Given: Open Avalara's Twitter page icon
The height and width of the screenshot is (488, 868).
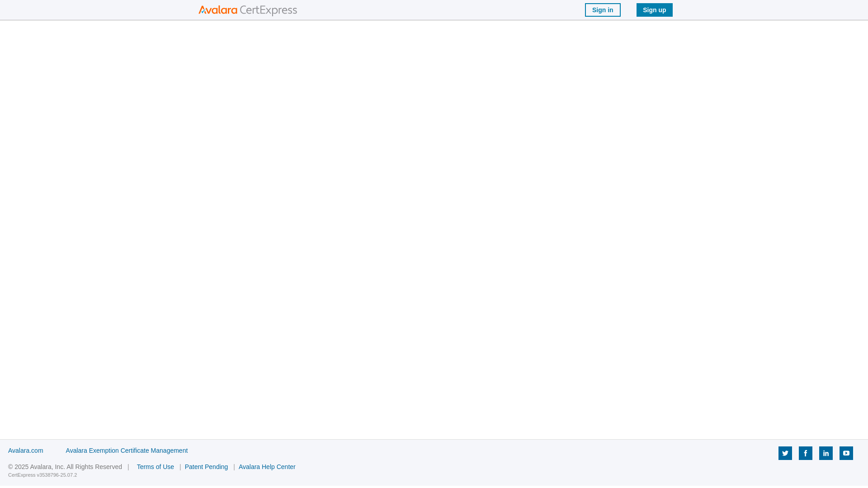Looking at the screenshot, I should point(785,453).
